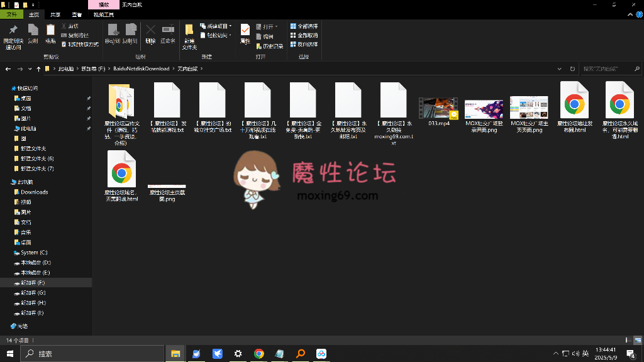
Task: Click the 删除 delete X icon
Action: coord(151,30)
